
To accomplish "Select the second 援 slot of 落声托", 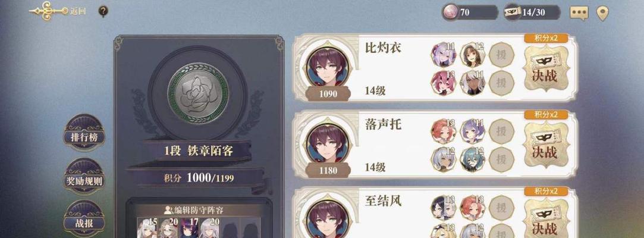I will coord(501,159).
